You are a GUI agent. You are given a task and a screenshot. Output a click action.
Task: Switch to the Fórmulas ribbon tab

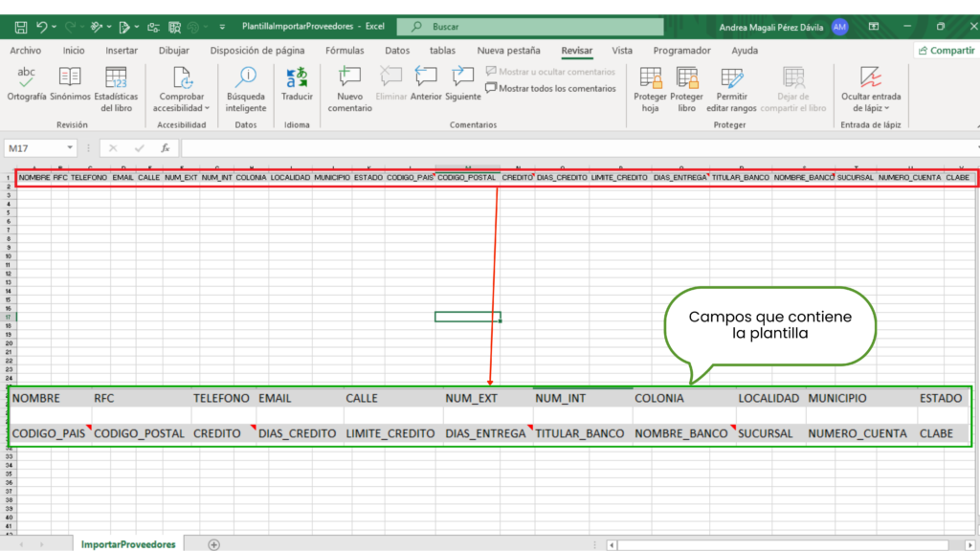[x=345, y=51]
